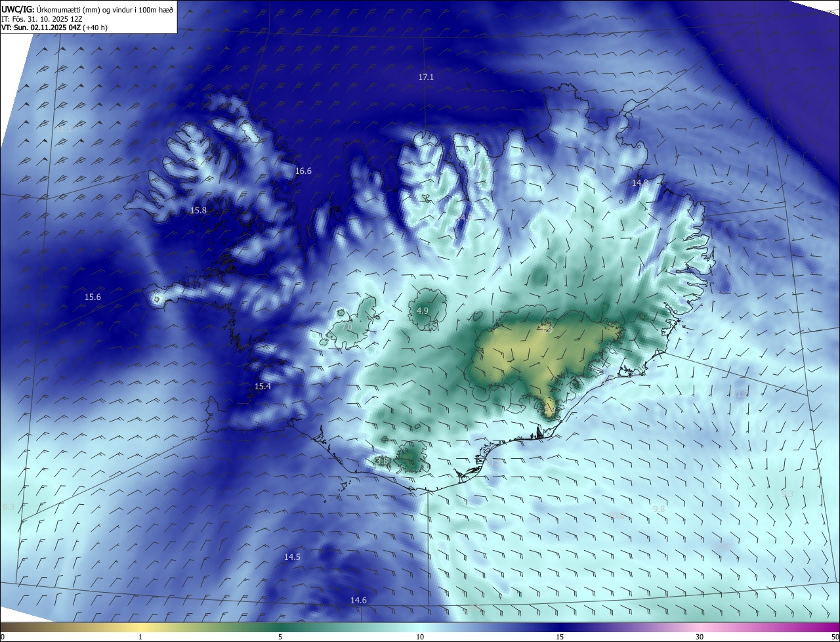840x642 pixels.
Task: Click the '15' tick on the colour scale
Action: pos(560,637)
